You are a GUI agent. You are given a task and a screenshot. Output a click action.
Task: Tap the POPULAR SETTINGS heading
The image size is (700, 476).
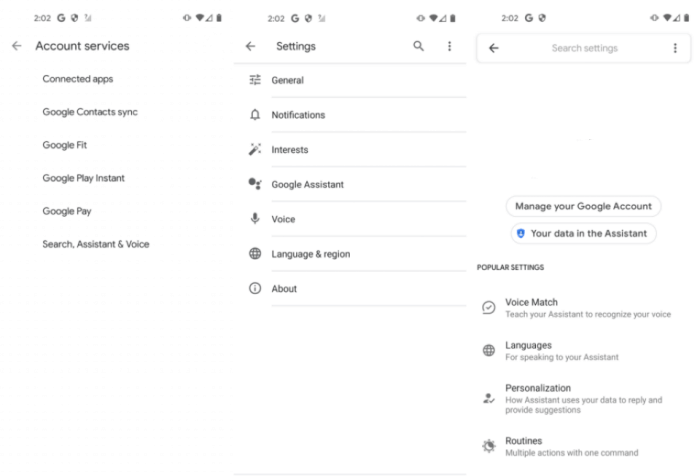pyautogui.click(x=510, y=267)
